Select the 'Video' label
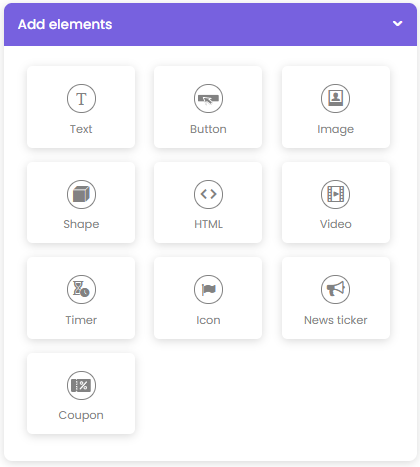Image resolution: width=420 pixels, height=467 pixels. pyautogui.click(x=336, y=224)
